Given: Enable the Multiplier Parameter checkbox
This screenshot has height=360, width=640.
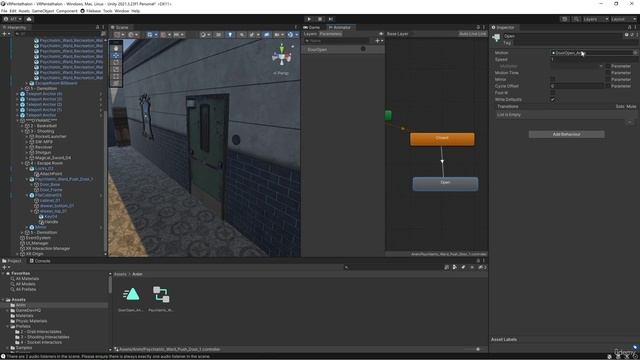Looking at the screenshot, I should pyautogui.click(x=608, y=66).
